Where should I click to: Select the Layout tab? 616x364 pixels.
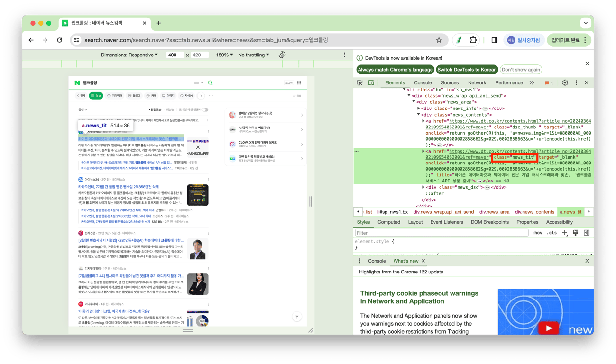415,222
